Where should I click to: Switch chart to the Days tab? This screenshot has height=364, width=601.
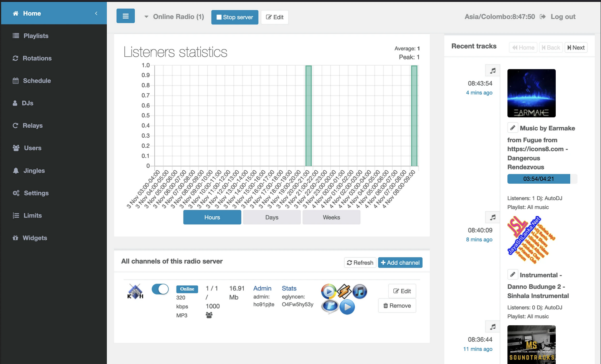272,217
